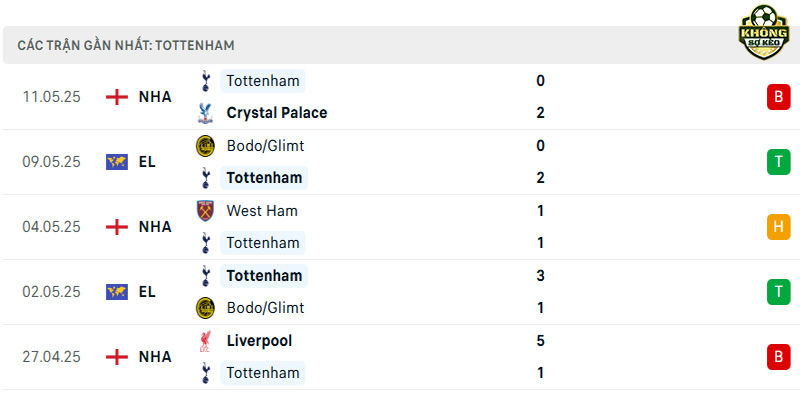
Task: Click Tottenham crest in 11.05.25 match
Action: pos(205,81)
